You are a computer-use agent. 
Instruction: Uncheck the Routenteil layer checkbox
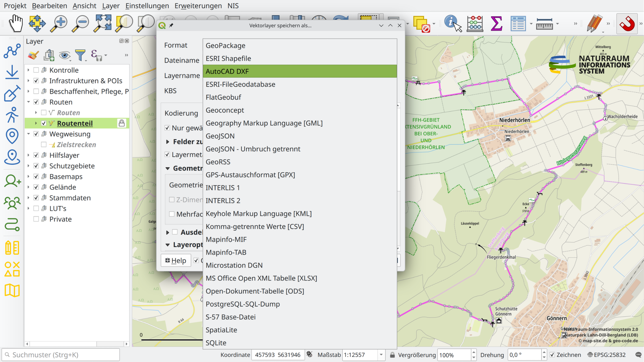point(43,123)
